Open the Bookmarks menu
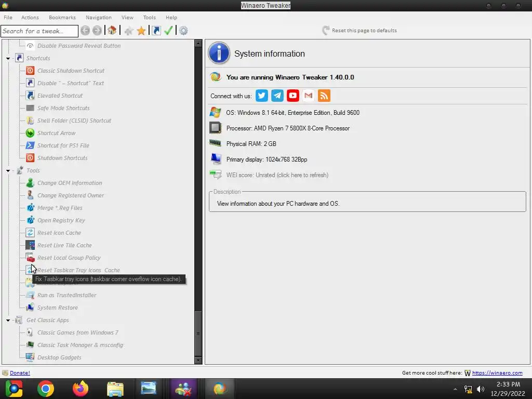The image size is (532, 399). 62,17
